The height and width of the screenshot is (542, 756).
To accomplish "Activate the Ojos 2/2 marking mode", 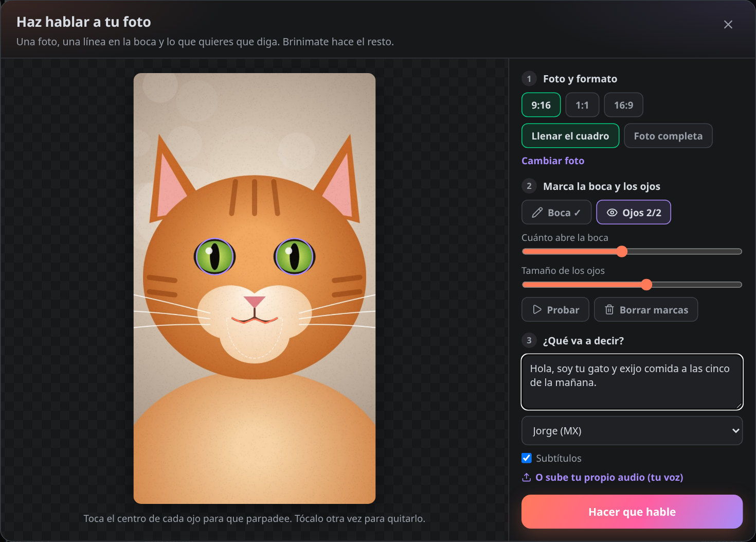I will click(634, 213).
